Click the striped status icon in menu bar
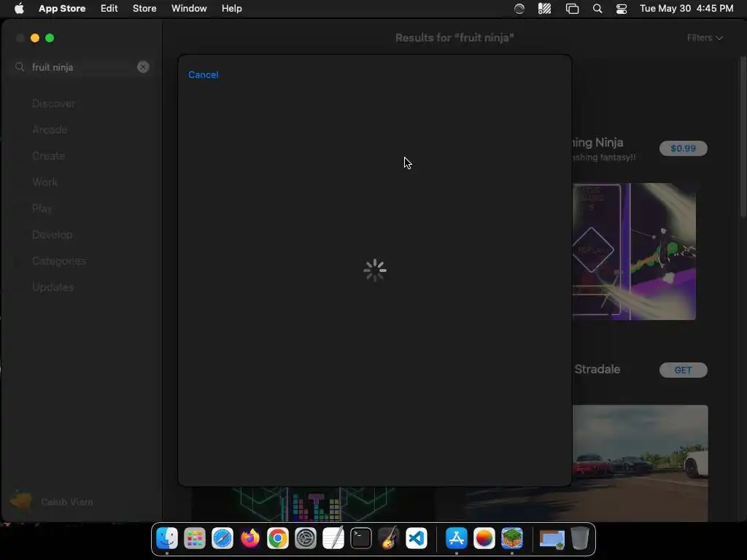This screenshot has width=747, height=560. point(544,9)
